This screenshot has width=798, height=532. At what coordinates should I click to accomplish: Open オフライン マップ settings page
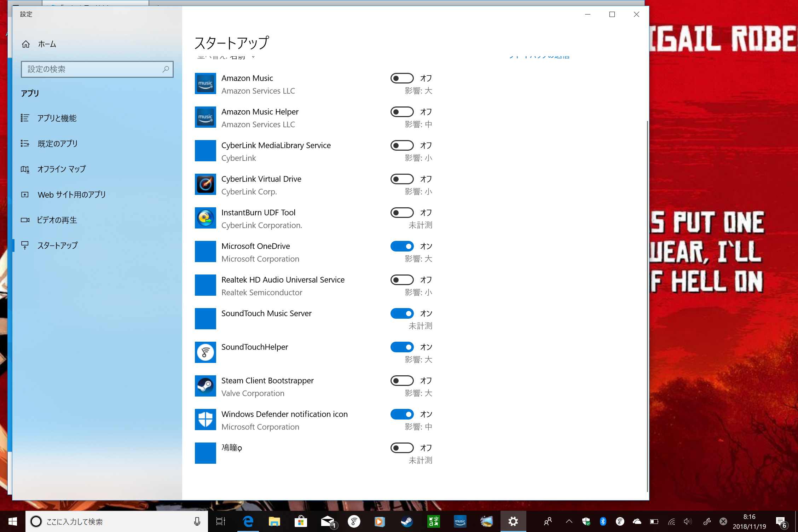97,169
